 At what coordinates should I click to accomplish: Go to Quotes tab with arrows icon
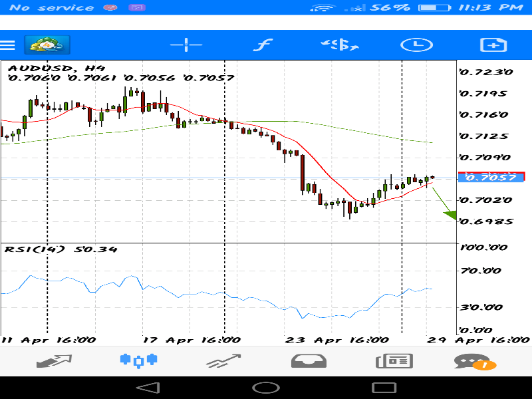click(54, 361)
